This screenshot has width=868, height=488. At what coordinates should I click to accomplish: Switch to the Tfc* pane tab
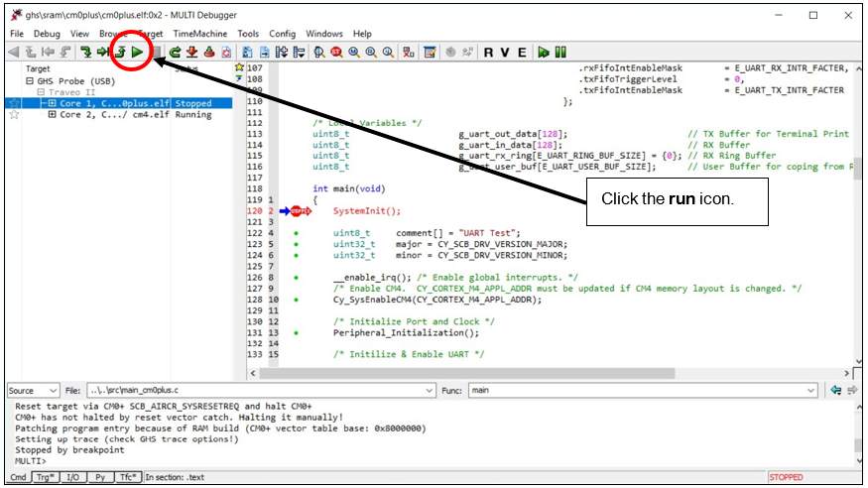pos(128,477)
